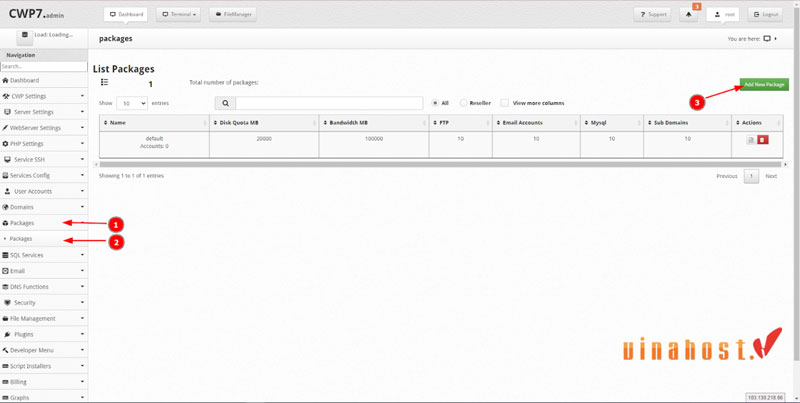Viewport: 800px width, 403px height.
Task: Expand Security menu
Action: [x=44, y=303]
